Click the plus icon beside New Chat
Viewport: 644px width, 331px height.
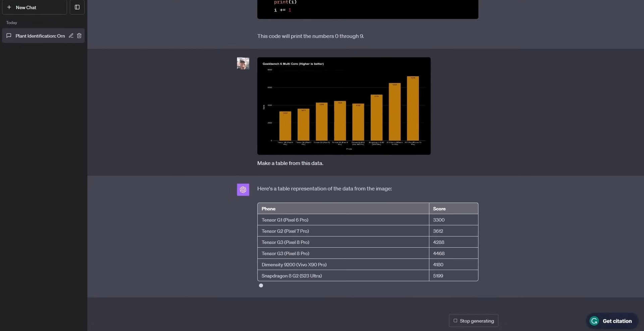(x=9, y=7)
